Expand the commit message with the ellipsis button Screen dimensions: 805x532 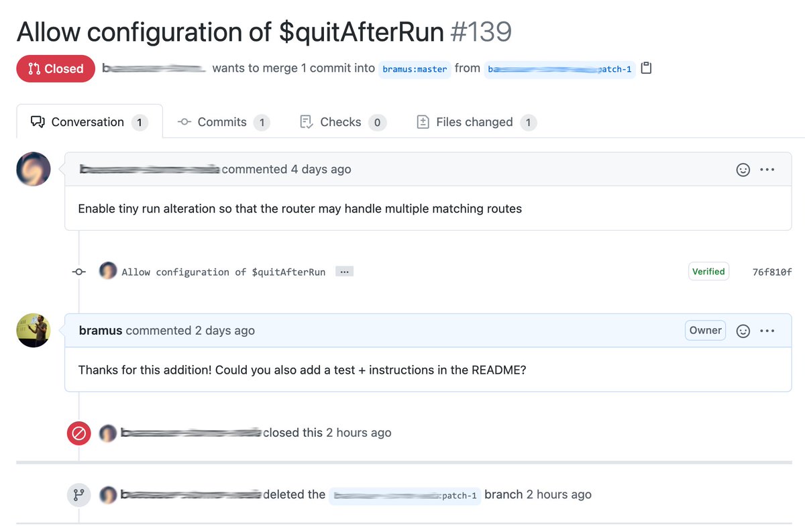tap(343, 271)
